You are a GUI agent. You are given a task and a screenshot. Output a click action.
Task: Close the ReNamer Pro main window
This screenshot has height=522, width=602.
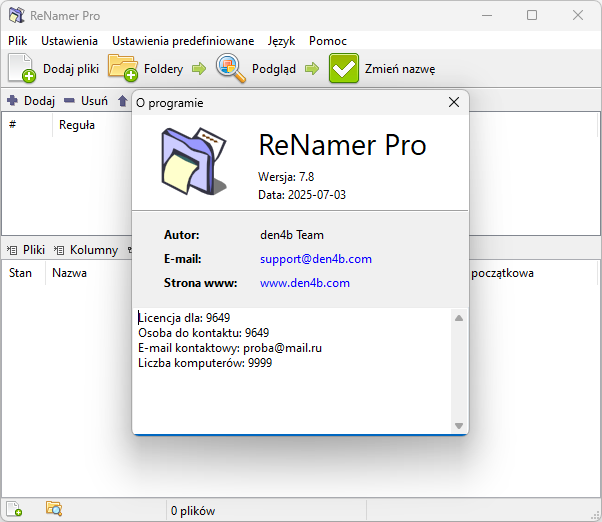click(x=578, y=15)
